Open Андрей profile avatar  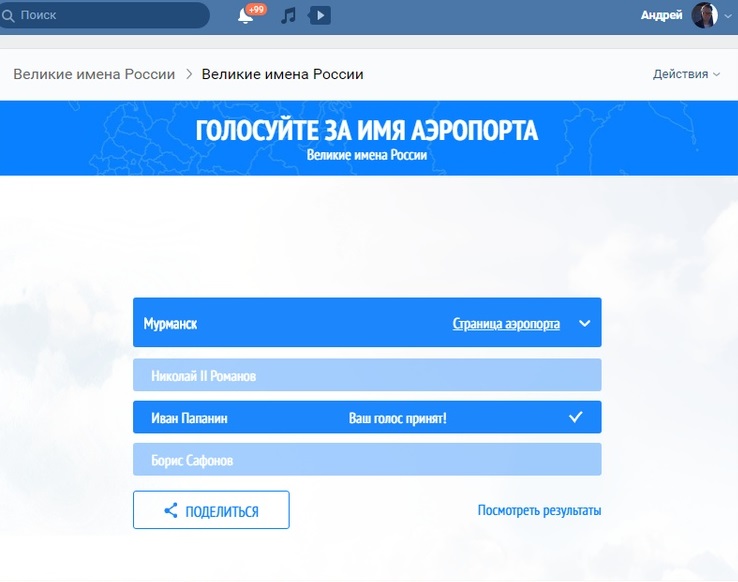[x=705, y=15]
